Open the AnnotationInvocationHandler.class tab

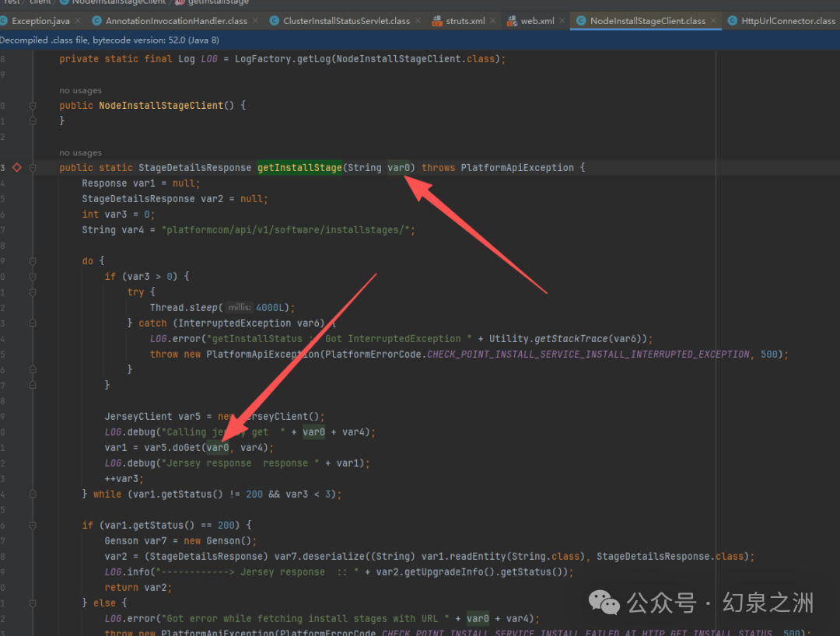click(x=177, y=21)
